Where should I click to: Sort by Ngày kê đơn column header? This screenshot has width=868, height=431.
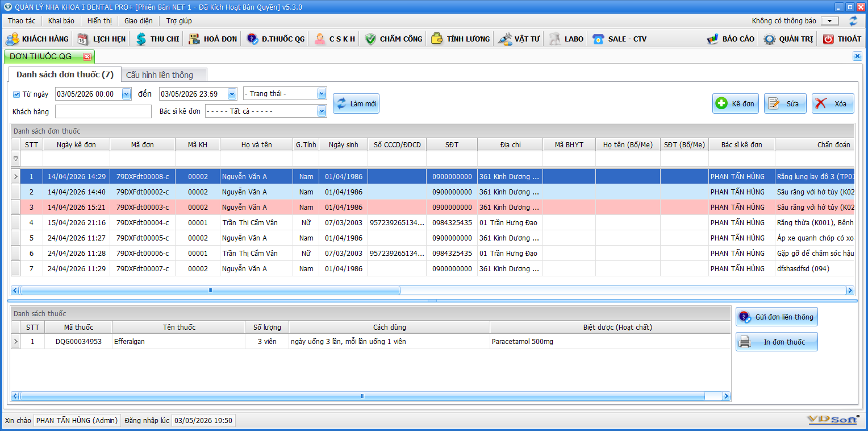click(x=76, y=145)
